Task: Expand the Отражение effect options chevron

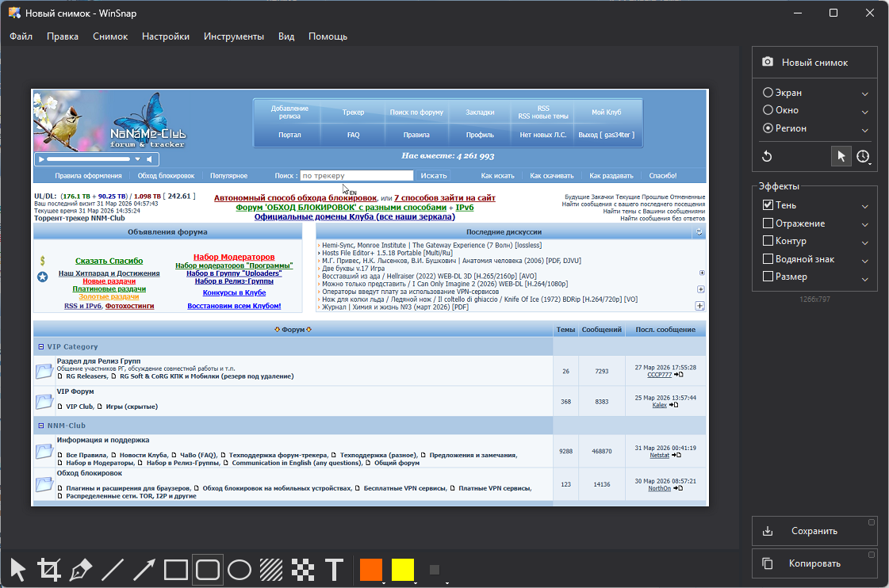Action: [865, 224]
